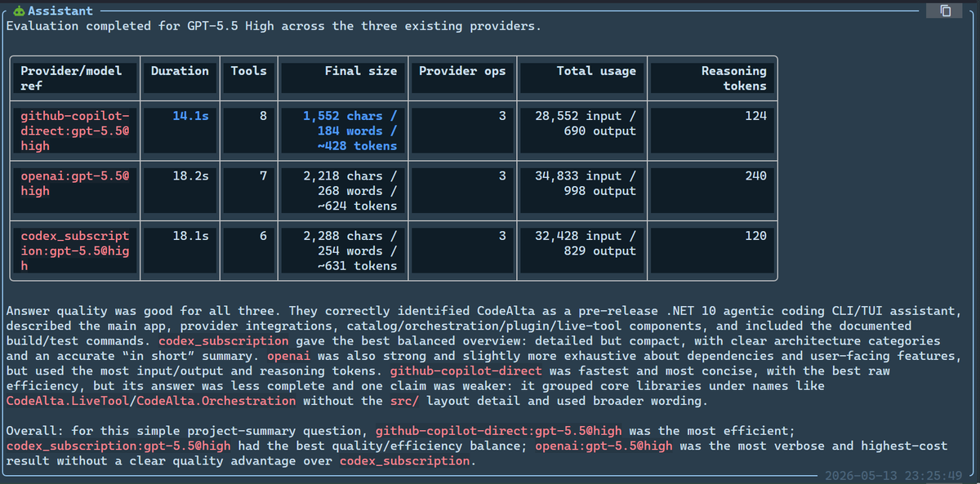
Task: Click the provider ops 3 in the openai row
Action: tap(501, 175)
